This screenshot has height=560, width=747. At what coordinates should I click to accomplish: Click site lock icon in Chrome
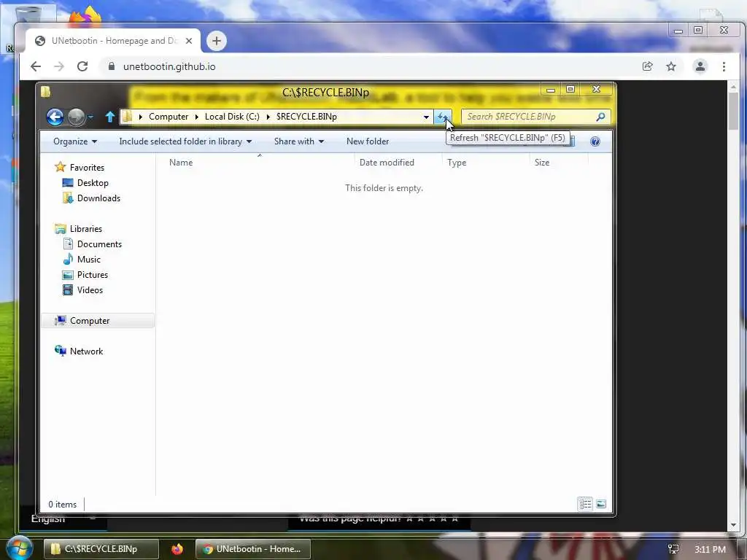pyautogui.click(x=112, y=66)
